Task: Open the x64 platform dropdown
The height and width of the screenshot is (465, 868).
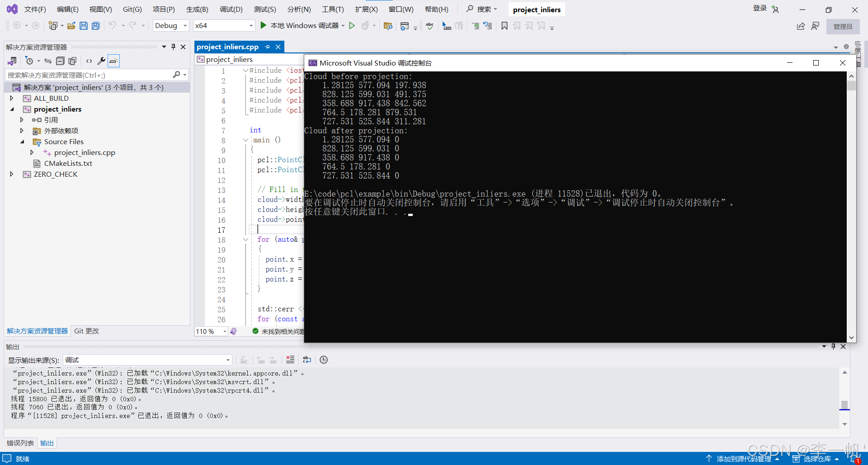Action: click(x=224, y=26)
